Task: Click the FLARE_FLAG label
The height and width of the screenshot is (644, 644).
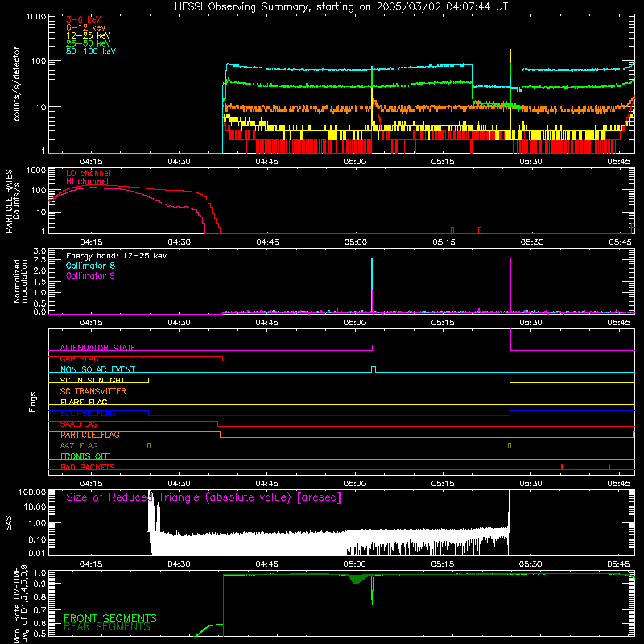Action: 84,402
